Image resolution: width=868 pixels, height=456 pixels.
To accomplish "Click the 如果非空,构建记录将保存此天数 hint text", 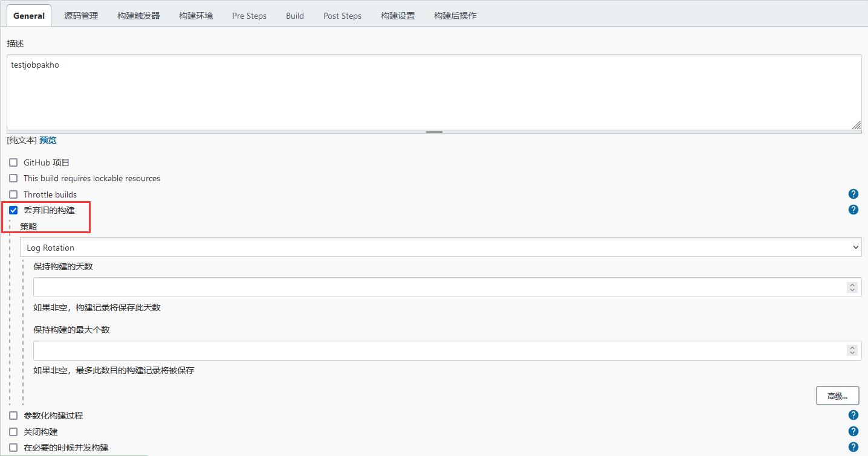I will pos(97,307).
